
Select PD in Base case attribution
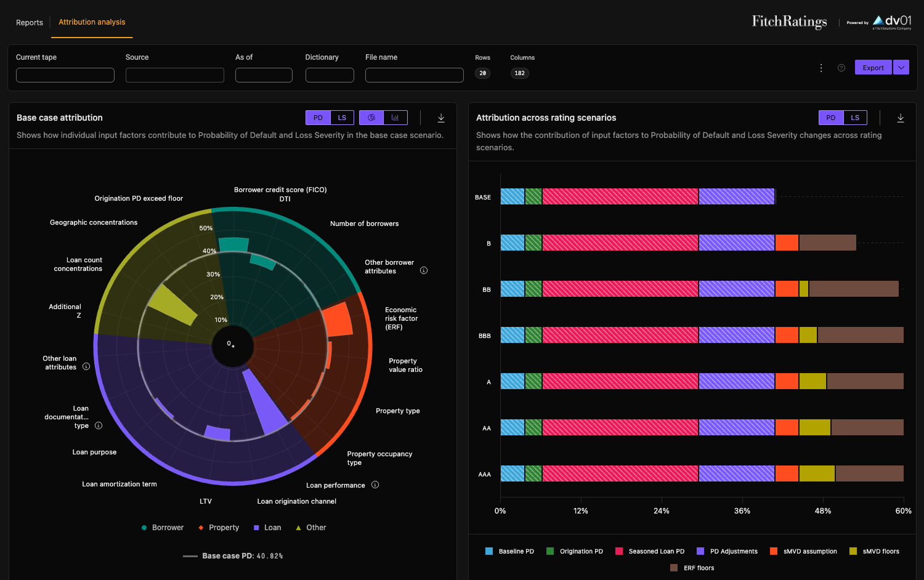[x=318, y=118]
